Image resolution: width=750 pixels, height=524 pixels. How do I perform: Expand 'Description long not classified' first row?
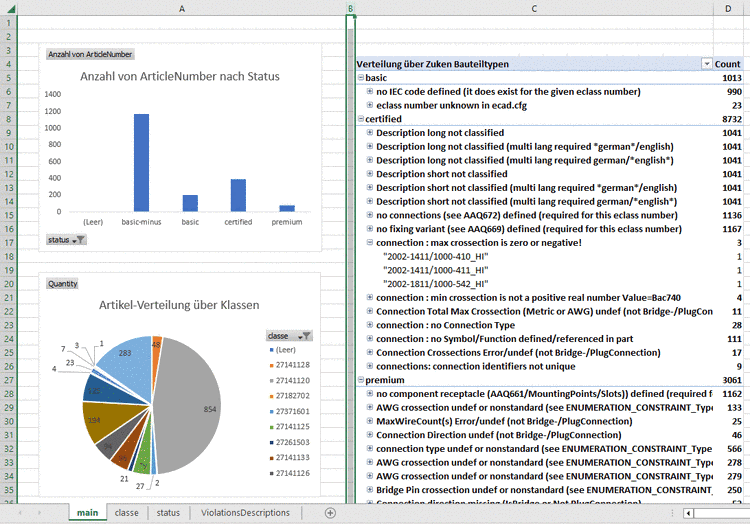click(x=370, y=132)
